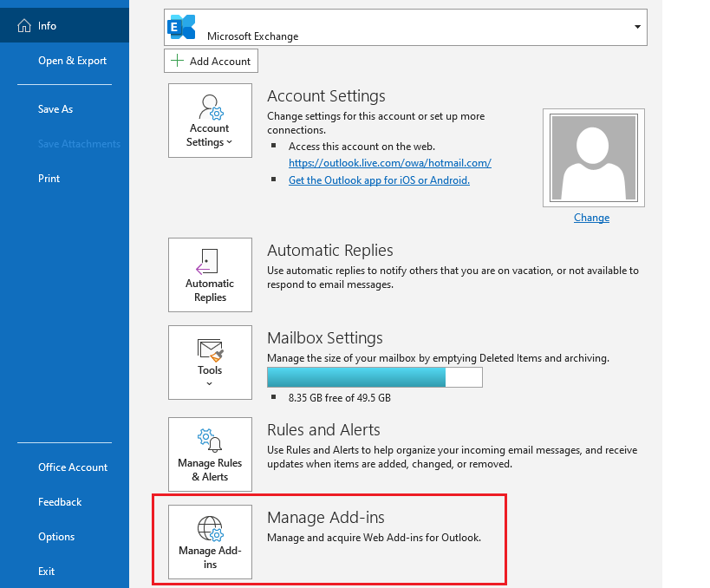Choose Exit at the bottom of sidebar

pos(45,572)
